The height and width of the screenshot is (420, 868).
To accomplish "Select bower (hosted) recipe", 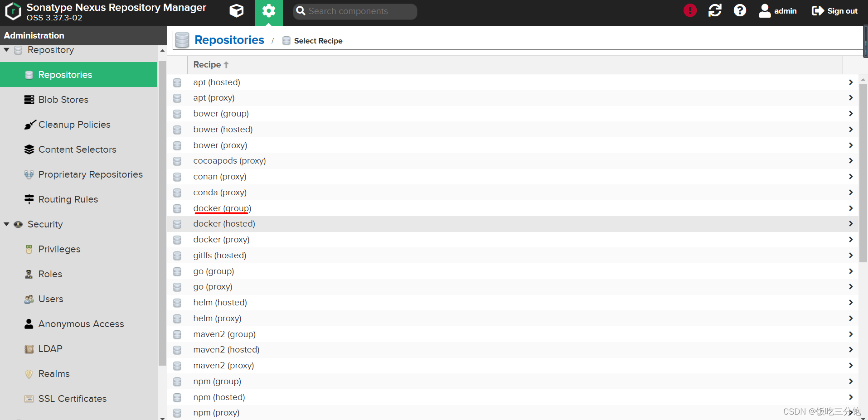I will point(513,130).
